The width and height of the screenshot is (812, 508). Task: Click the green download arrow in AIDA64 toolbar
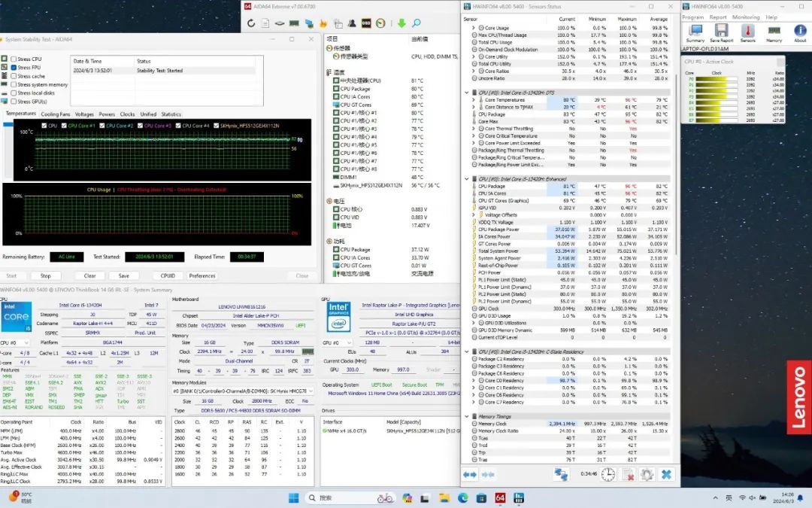[401, 23]
